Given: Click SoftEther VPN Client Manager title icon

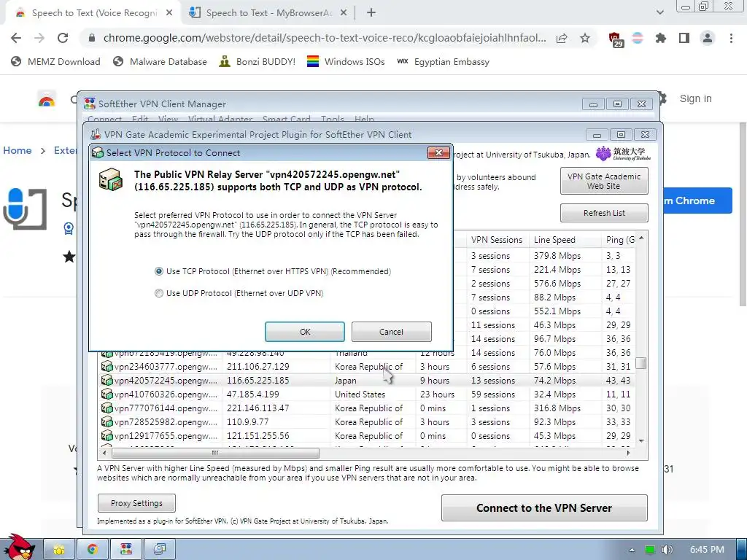Looking at the screenshot, I should tap(90, 104).
